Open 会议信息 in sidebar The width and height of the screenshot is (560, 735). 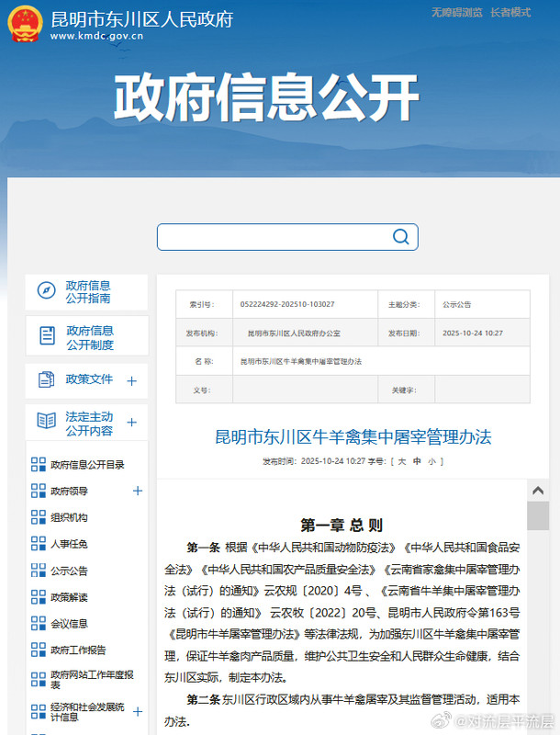tap(69, 624)
